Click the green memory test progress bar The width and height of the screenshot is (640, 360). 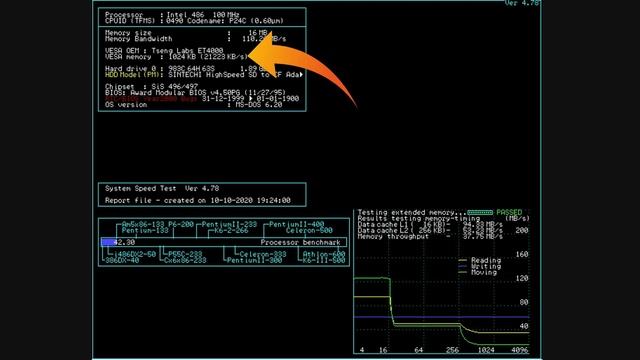480,213
